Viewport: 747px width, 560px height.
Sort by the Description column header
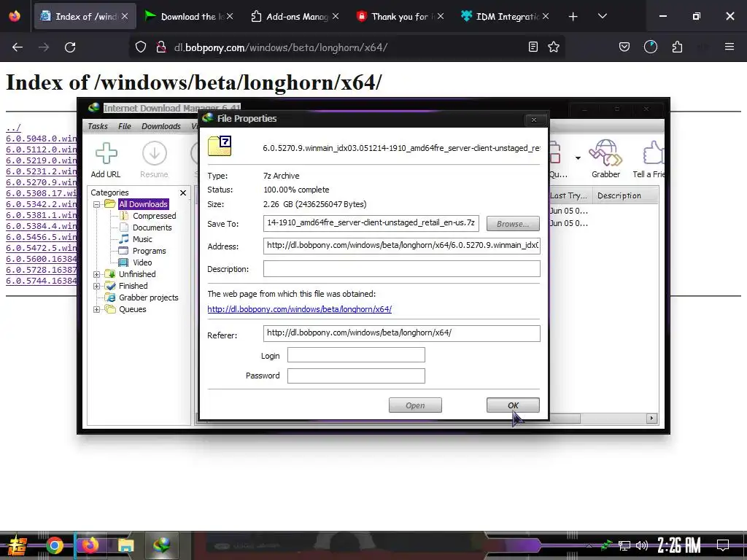pos(625,195)
